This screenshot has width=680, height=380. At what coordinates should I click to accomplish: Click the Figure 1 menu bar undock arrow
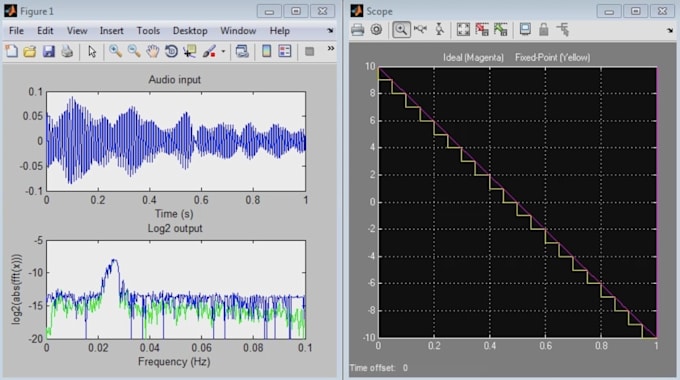coord(330,30)
